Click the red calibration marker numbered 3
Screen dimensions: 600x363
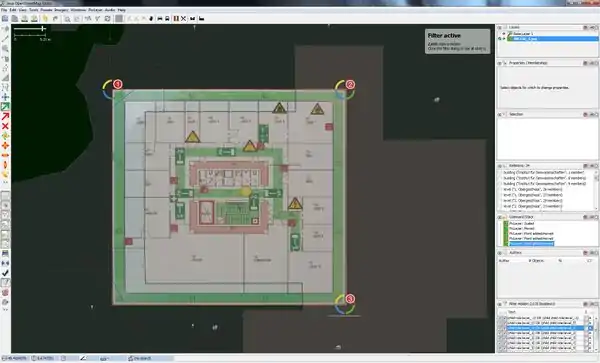pos(350,299)
